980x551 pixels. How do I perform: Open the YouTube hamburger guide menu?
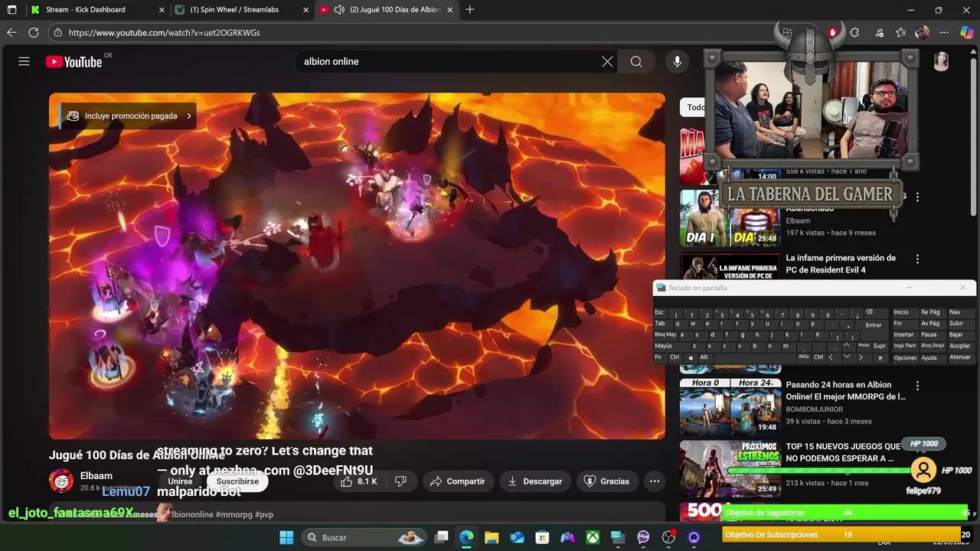click(x=24, y=61)
